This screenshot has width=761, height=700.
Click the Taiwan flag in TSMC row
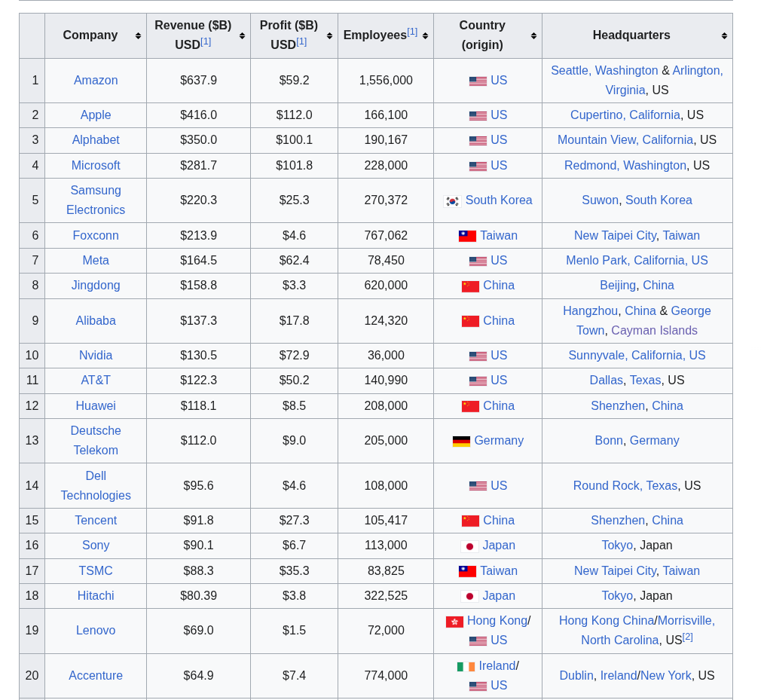(467, 572)
